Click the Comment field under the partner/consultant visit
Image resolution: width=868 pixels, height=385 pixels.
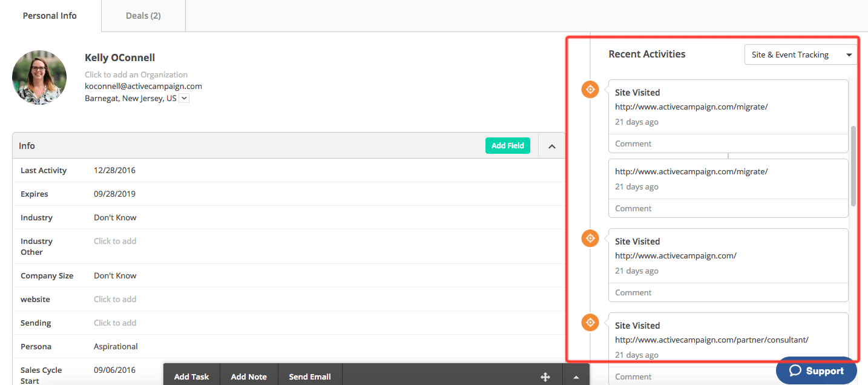728,377
